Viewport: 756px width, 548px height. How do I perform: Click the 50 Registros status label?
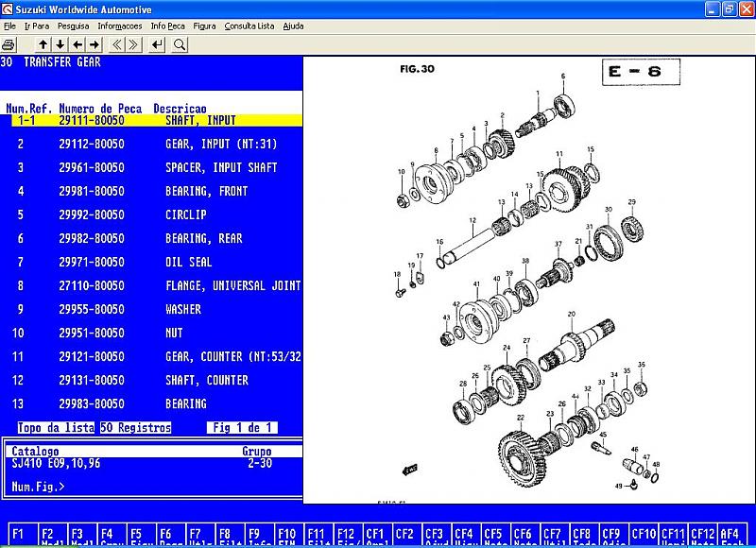coord(135,427)
